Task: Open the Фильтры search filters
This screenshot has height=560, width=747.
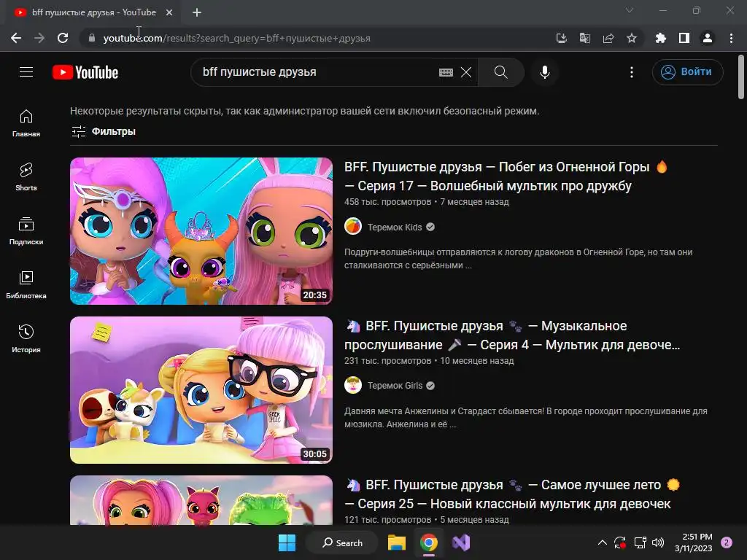Action: (104, 131)
